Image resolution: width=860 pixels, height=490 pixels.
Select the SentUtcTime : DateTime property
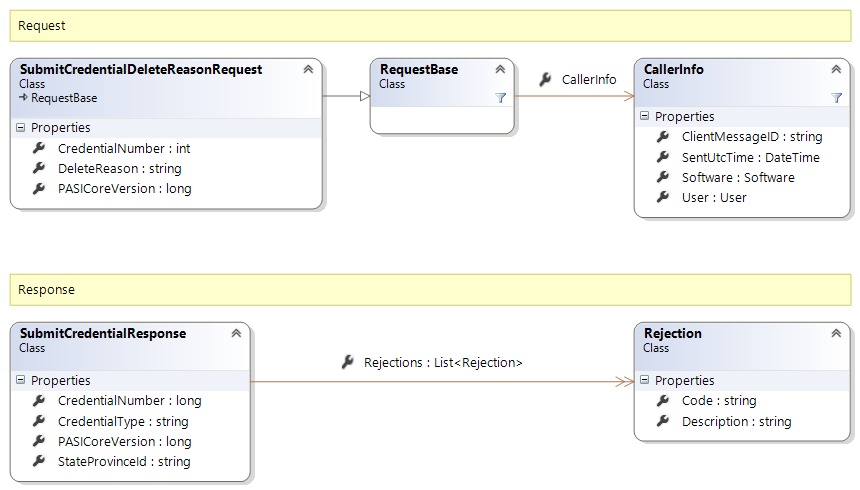click(750, 157)
